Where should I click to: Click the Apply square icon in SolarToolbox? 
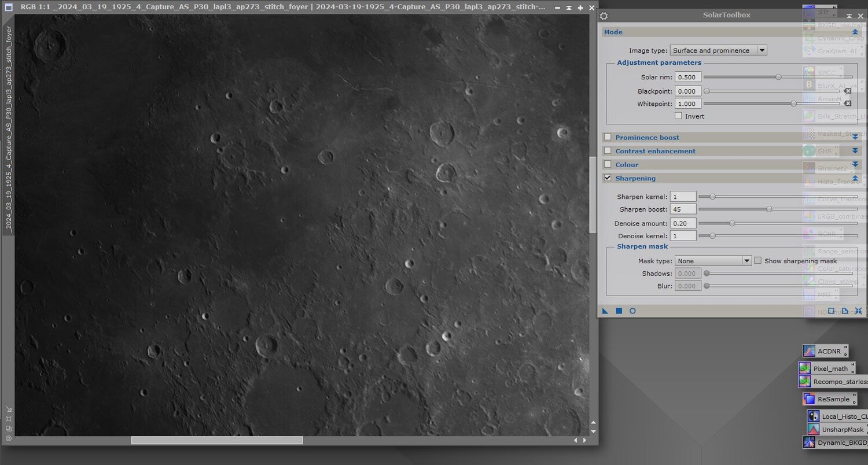619,311
